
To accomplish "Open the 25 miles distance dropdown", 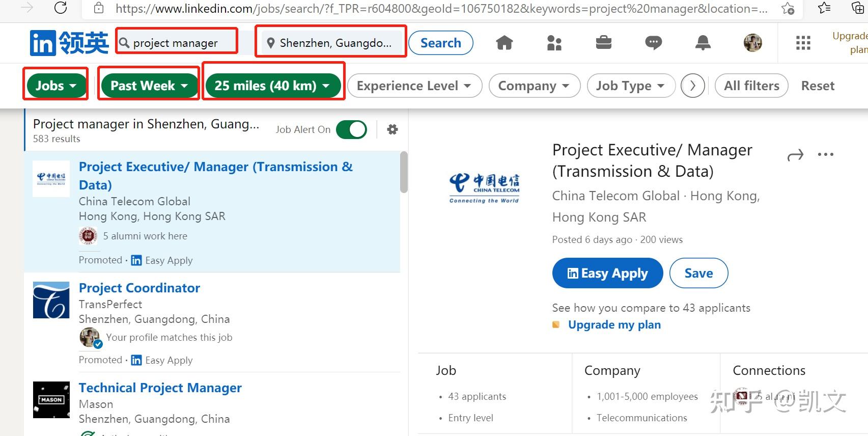I will (x=273, y=86).
